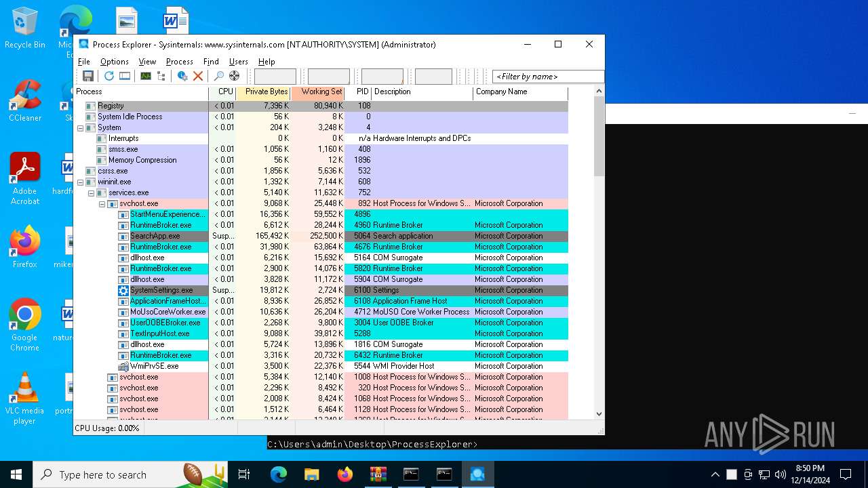Click the CPU Usage status bar text
Viewport: 868px width, 488px height.
tap(107, 428)
